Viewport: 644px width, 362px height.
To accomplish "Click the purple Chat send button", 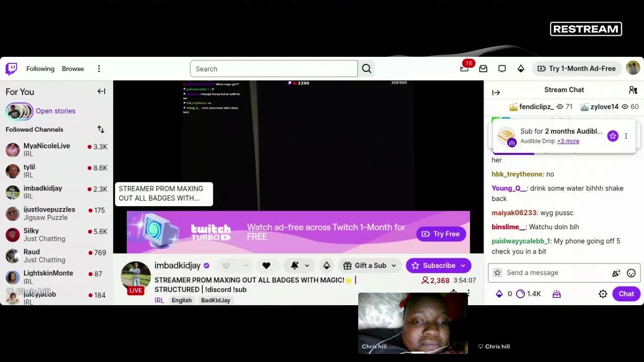I will [x=626, y=294].
